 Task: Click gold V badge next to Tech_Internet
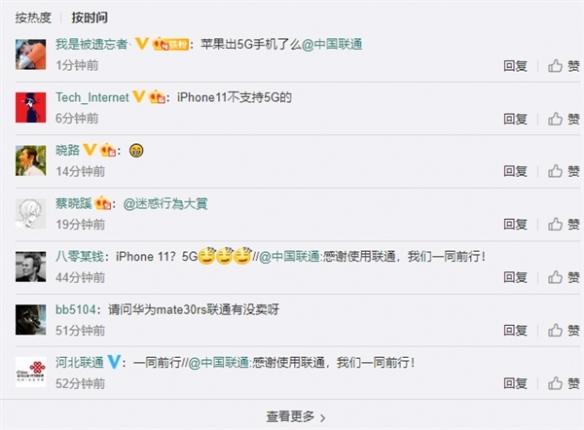pyautogui.click(x=139, y=97)
